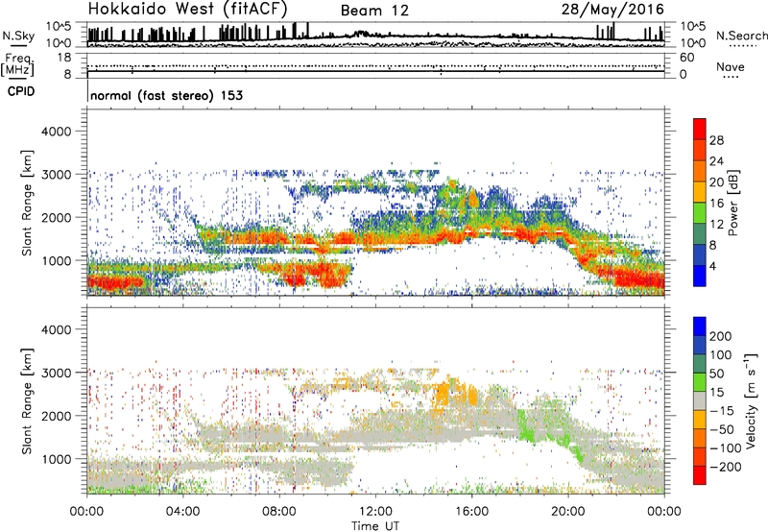
Task: Click the orange velocity patch near 15:00
Action: (444, 397)
